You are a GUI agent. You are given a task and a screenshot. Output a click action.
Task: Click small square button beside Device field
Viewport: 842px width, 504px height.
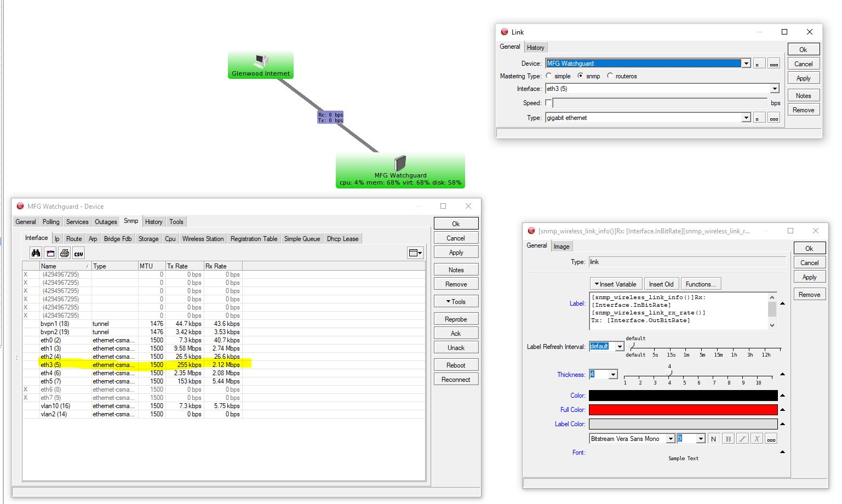point(759,64)
